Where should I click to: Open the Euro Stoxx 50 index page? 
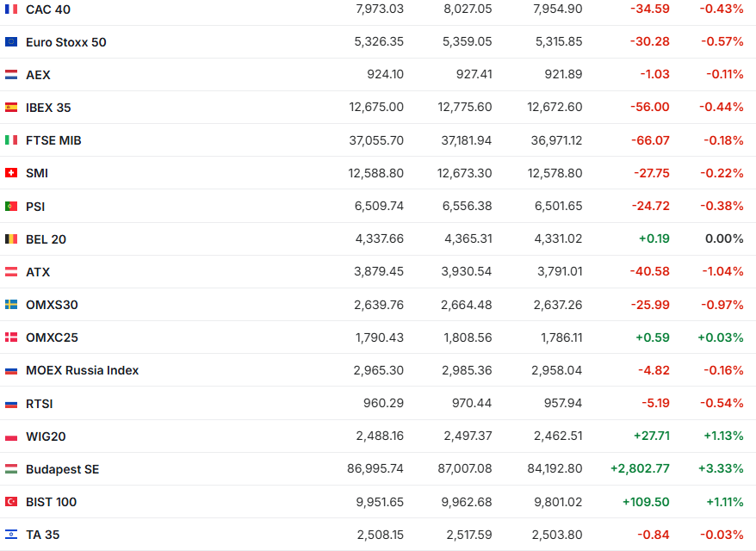point(66,42)
